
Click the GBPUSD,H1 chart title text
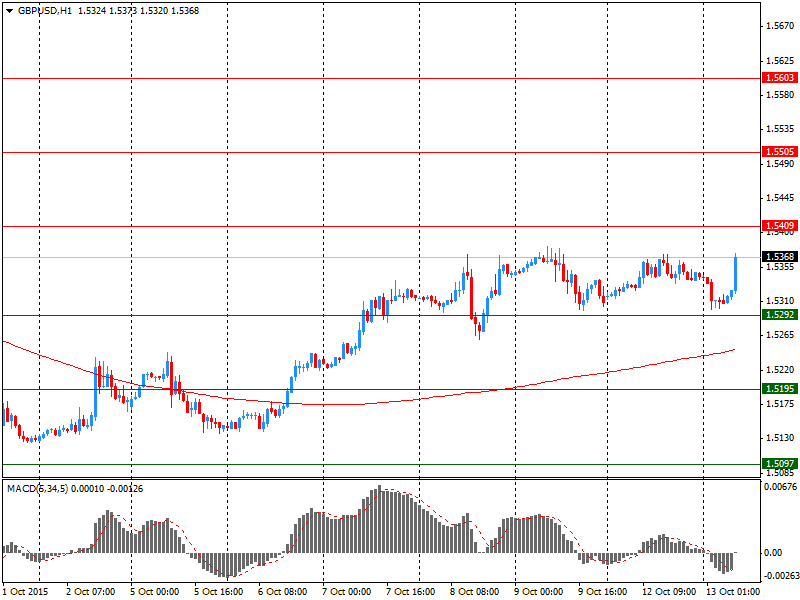45,11
